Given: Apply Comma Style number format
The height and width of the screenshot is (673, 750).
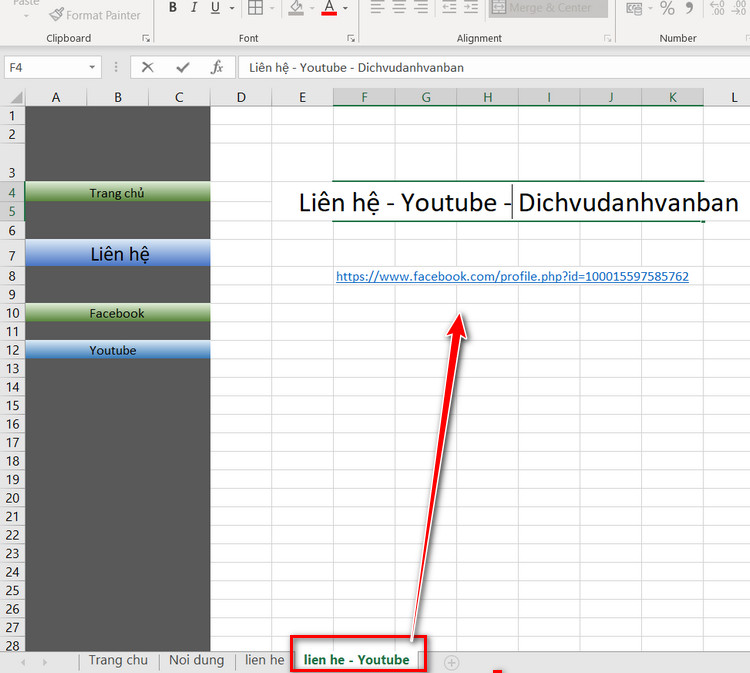Looking at the screenshot, I should 689,8.
